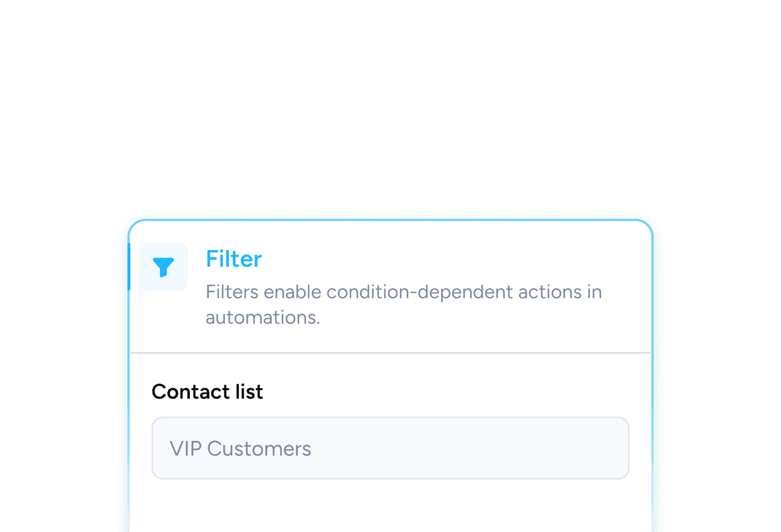Open the VIP Customers contact list field

[x=390, y=448]
